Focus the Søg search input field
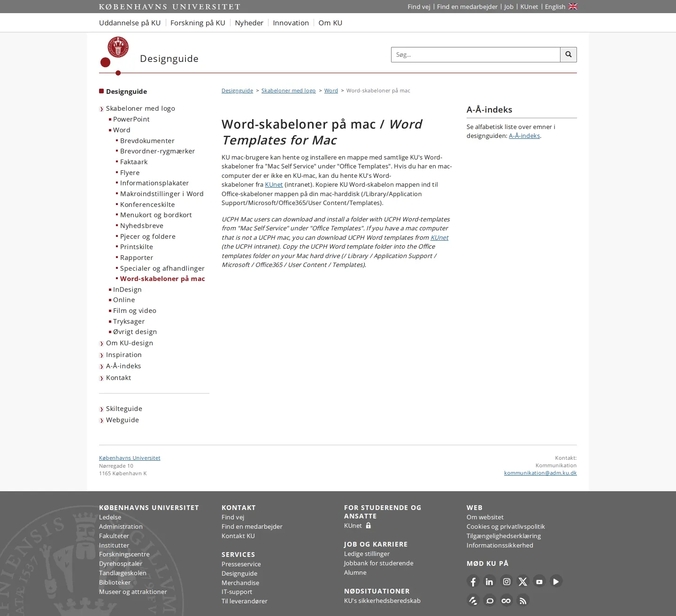This screenshot has width=676, height=616. (x=476, y=54)
